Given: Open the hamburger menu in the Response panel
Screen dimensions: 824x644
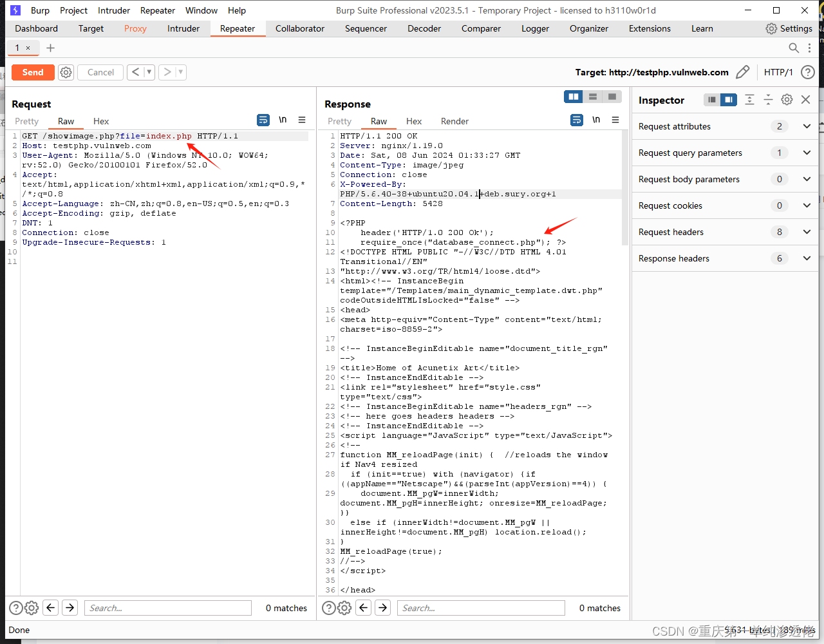Looking at the screenshot, I should (615, 120).
